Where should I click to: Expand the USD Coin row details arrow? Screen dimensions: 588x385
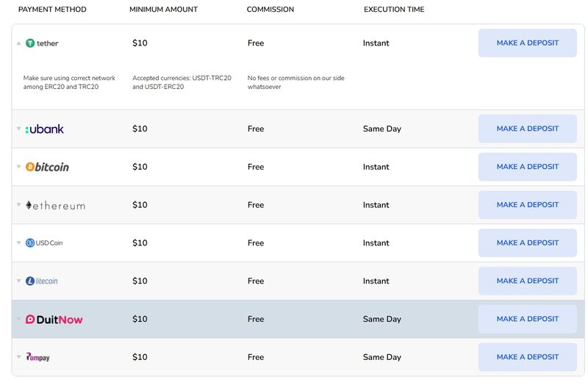[x=19, y=242]
